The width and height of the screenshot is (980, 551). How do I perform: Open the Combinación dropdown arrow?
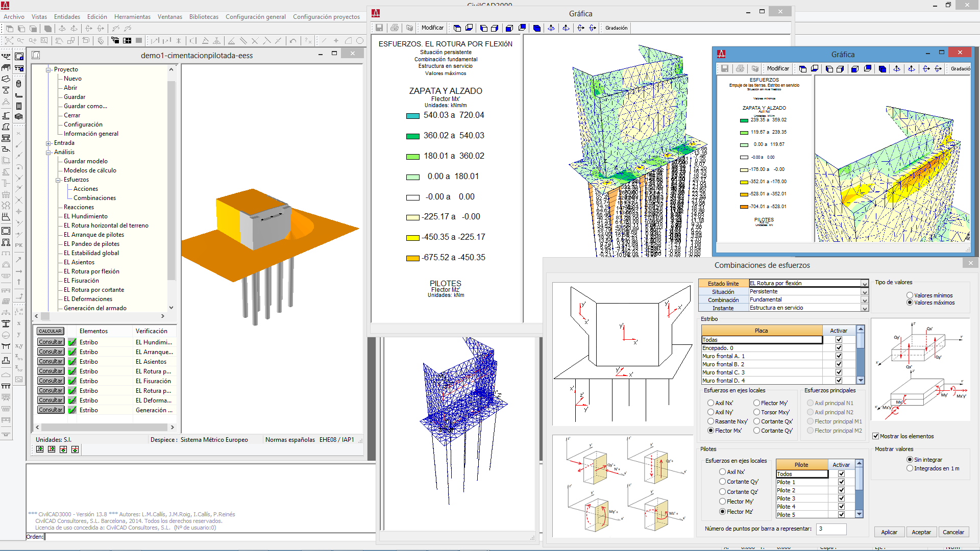tap(864, 300)
